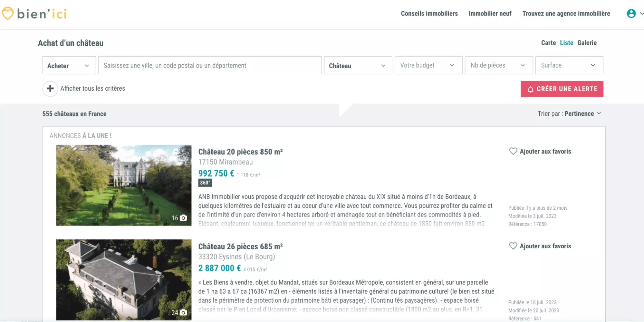The image size is (644, 322).
Task: Change sorting from Pertinence
Action: pyautogui.click(x=582, y=114)
